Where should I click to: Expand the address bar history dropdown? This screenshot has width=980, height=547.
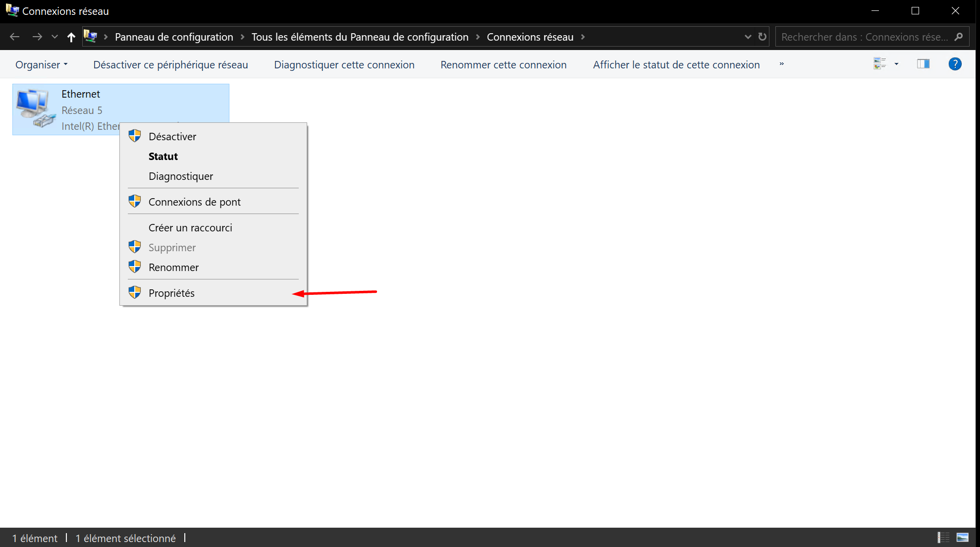point(748,37)
